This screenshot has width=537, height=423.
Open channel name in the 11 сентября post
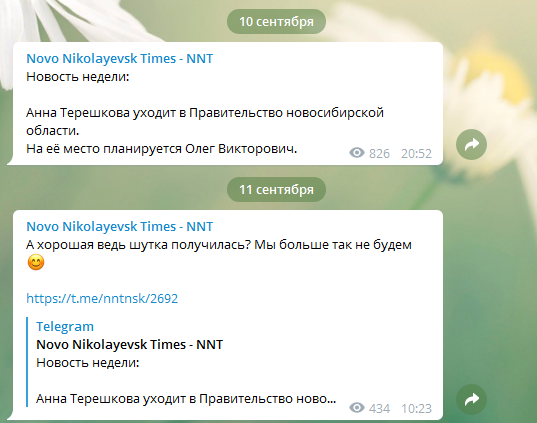(120, 226)
